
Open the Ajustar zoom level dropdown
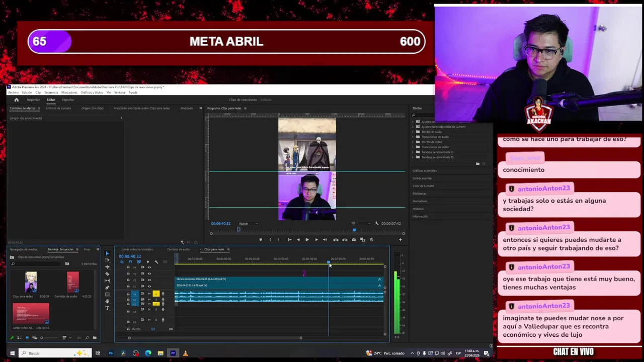click(x=248, y=223)
